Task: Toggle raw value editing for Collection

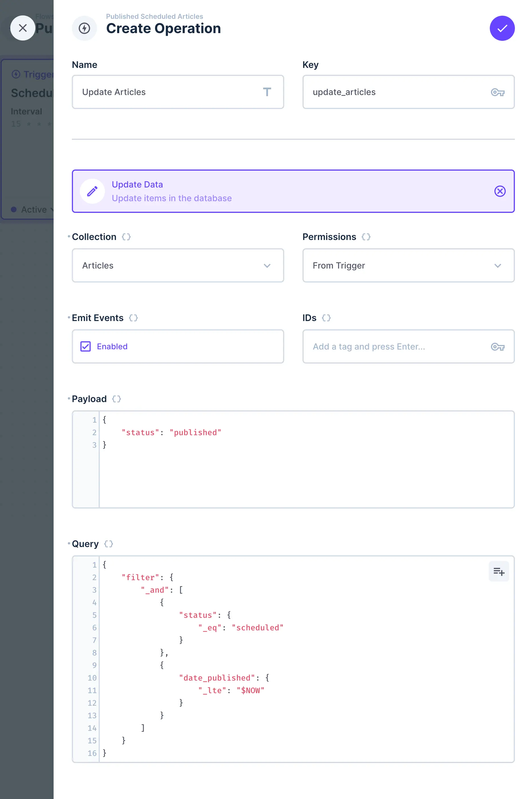Action: 126,237
